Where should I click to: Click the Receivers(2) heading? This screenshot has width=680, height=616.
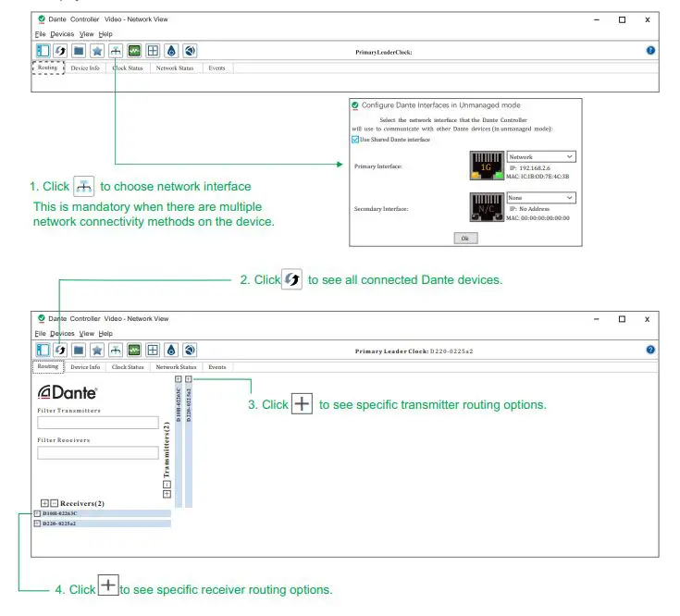click(82, 503)
